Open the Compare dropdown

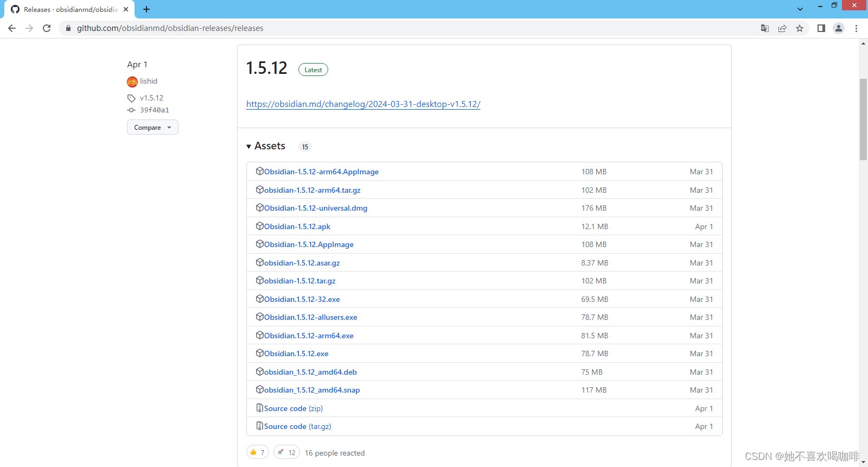coord(152,127)
